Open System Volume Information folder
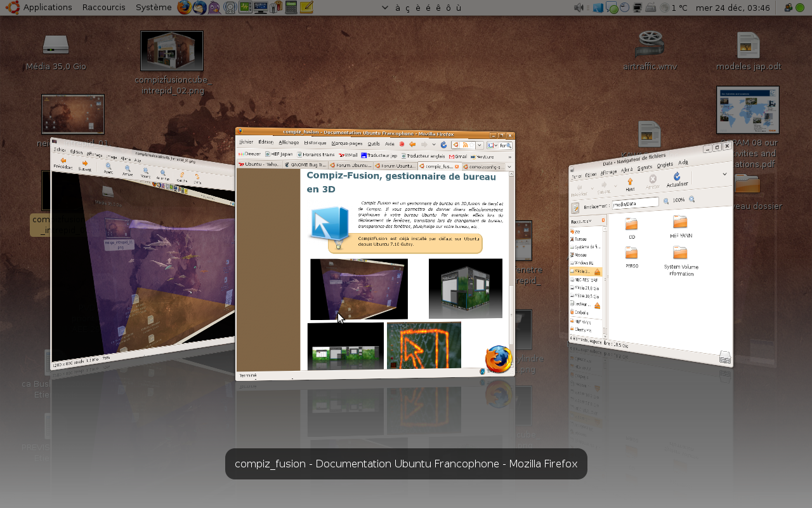812x508 pixels. 681,261
